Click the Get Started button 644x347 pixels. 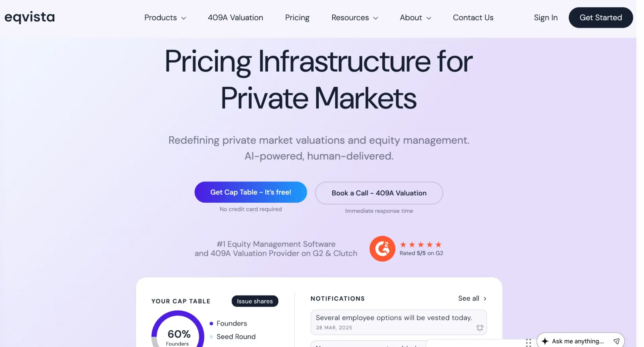coord(601,17)
